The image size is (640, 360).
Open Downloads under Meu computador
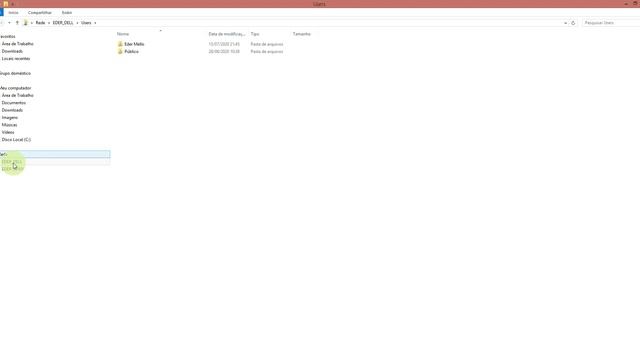click(12, 110)
